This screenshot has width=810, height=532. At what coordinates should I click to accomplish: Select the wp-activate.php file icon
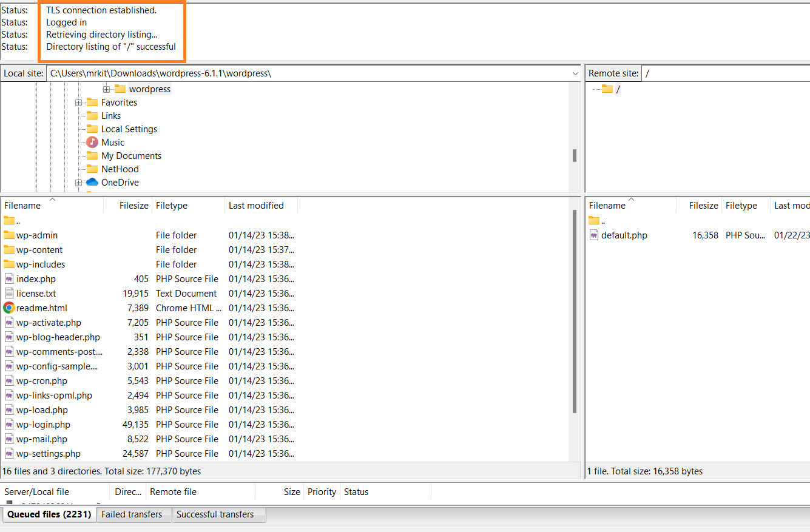[x=9, y=323]
